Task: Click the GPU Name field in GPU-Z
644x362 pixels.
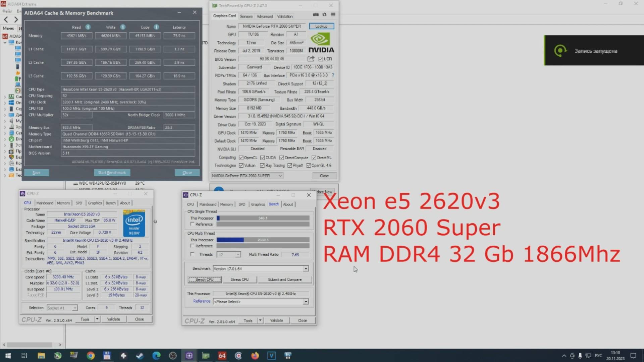Action: click(x=272, y=26)
